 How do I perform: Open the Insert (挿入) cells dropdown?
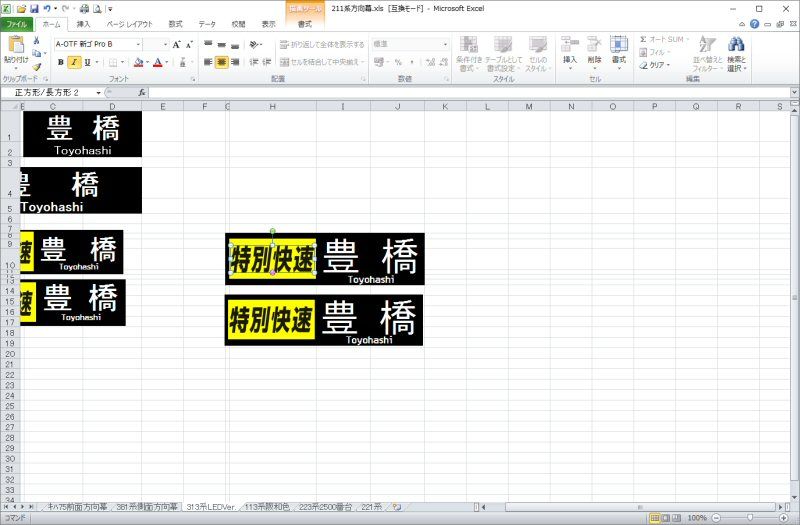(x=570, y=68)
